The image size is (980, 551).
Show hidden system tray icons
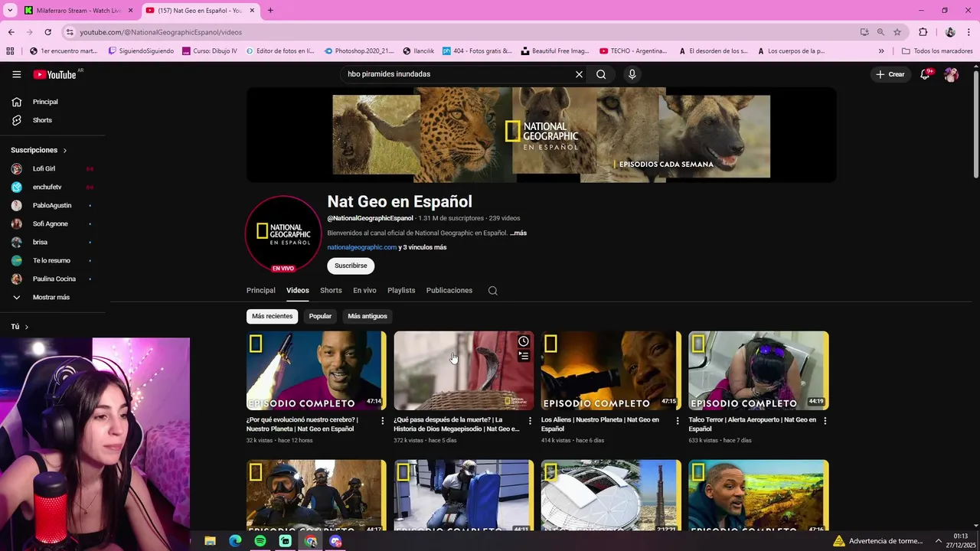click(x=939, y=541)
